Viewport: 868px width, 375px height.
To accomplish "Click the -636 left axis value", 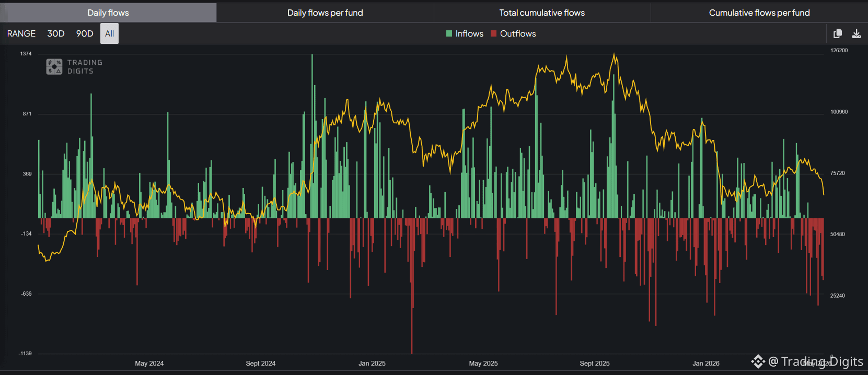I will coord(26,294).
